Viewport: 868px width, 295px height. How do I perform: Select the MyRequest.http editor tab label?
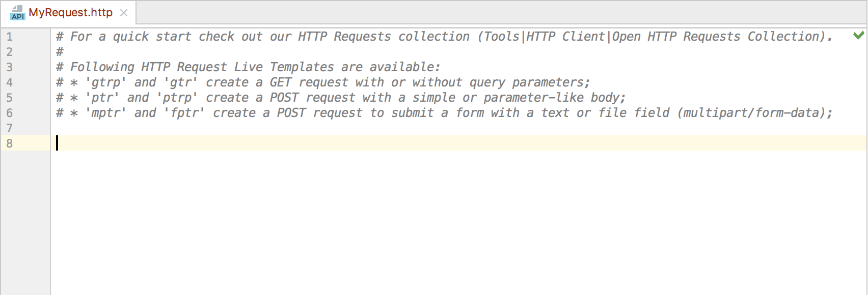70,13
